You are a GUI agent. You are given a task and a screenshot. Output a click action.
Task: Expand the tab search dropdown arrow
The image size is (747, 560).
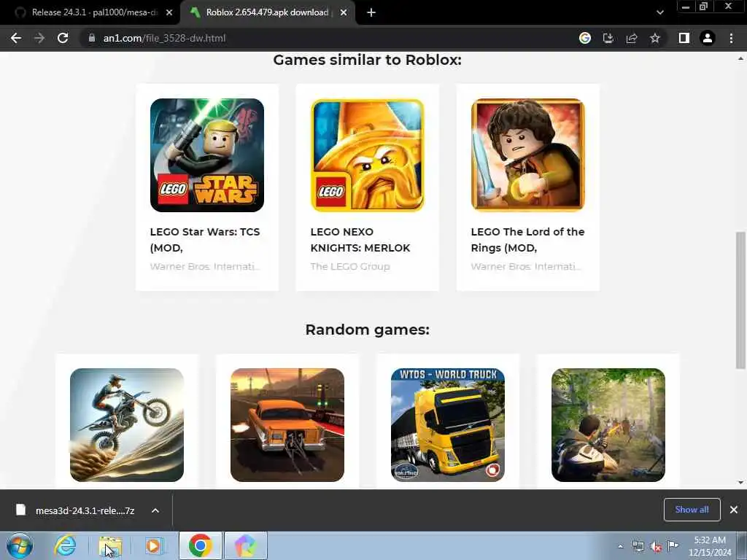tap(659, 13)
